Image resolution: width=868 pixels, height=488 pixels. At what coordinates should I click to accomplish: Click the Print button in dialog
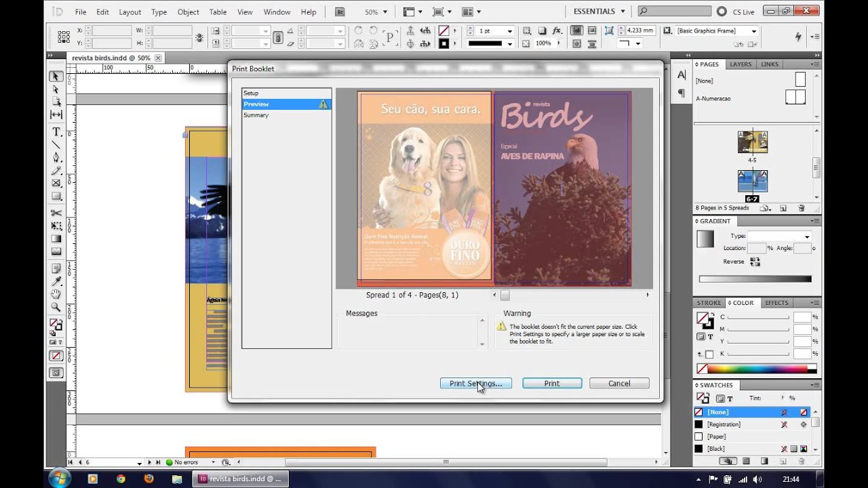[552, 384]
